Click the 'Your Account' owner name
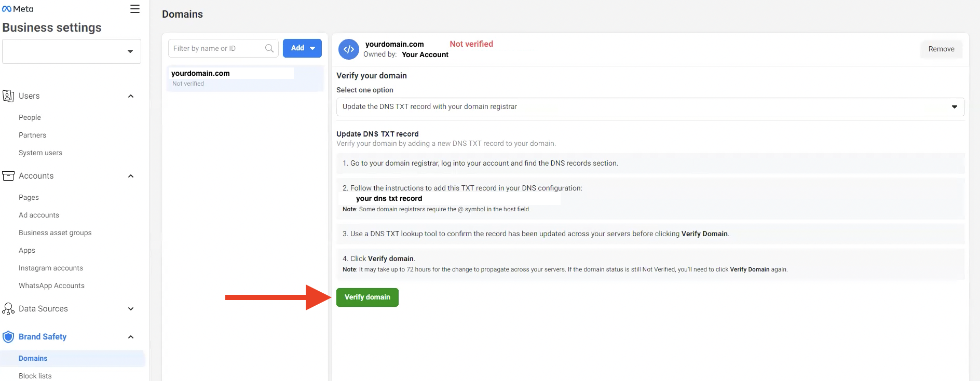Viewport: 980px width, 381px height. point(425,55)
